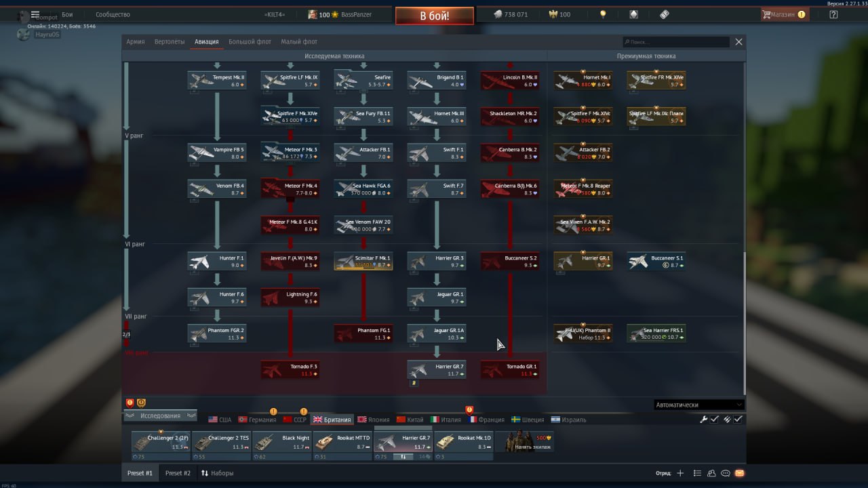
Task: Open the main hamburger menu
Action: click(35, 14)
